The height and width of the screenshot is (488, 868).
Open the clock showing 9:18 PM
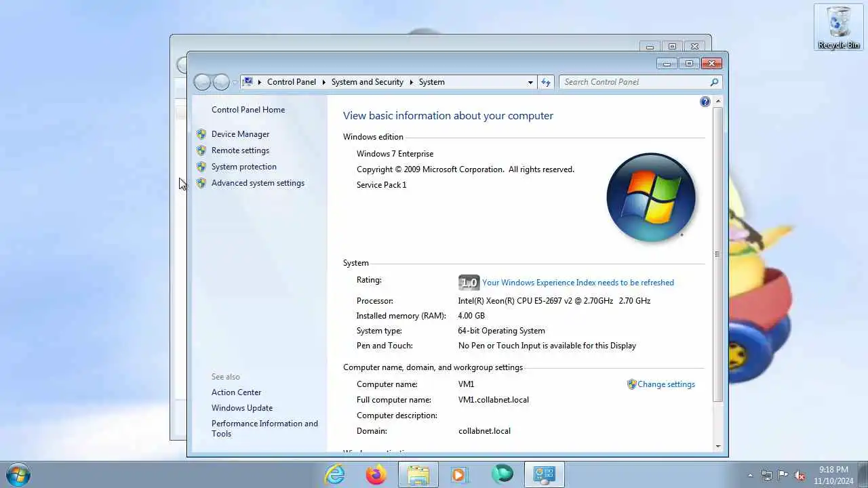click(833, 474)
